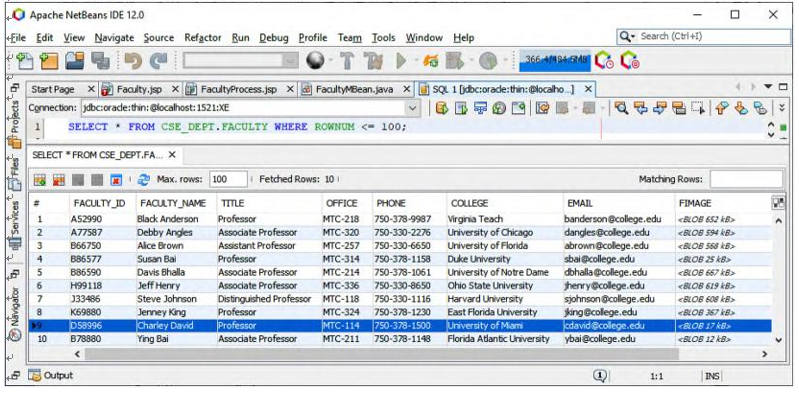Maximize the editor window square icon
The height and width of the screenshot is (393, 799).
[x=783, y=87]
